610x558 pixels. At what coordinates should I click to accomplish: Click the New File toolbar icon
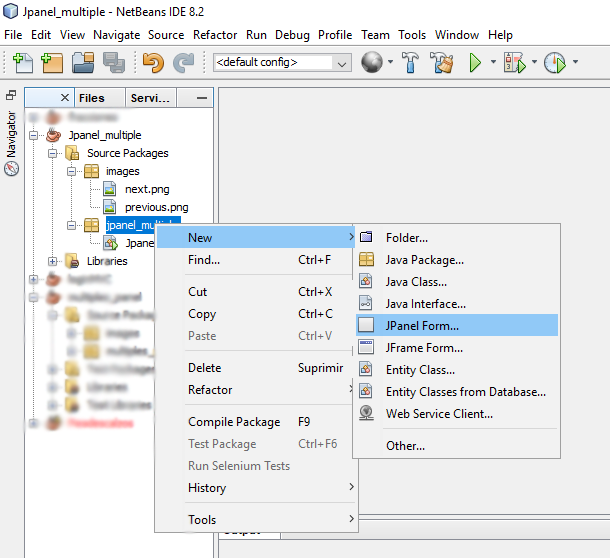click(23, 63)
